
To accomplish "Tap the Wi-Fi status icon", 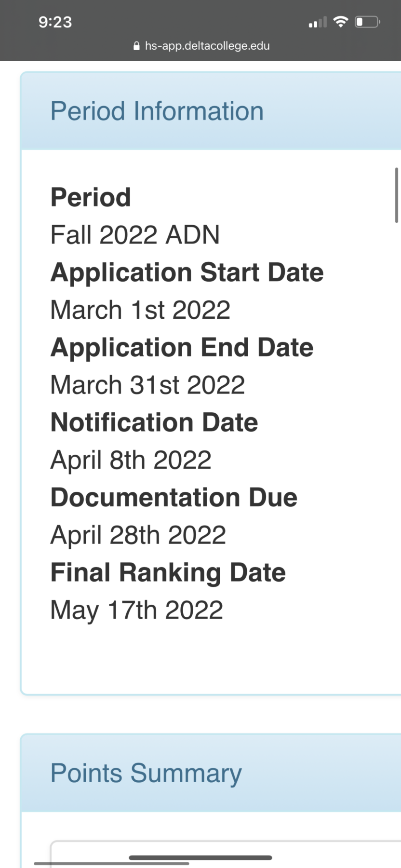I will coord(341,22).
